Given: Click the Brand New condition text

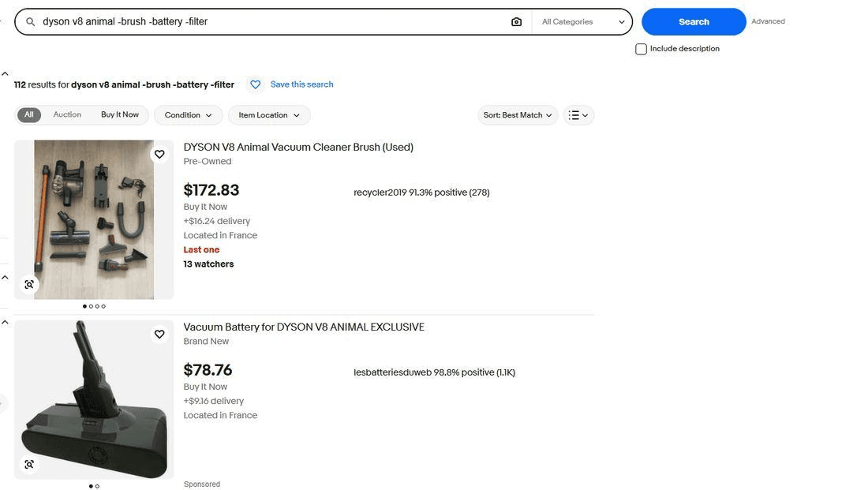Looking at the screenshot, I should pyautogui.click(x=206, y=341).
